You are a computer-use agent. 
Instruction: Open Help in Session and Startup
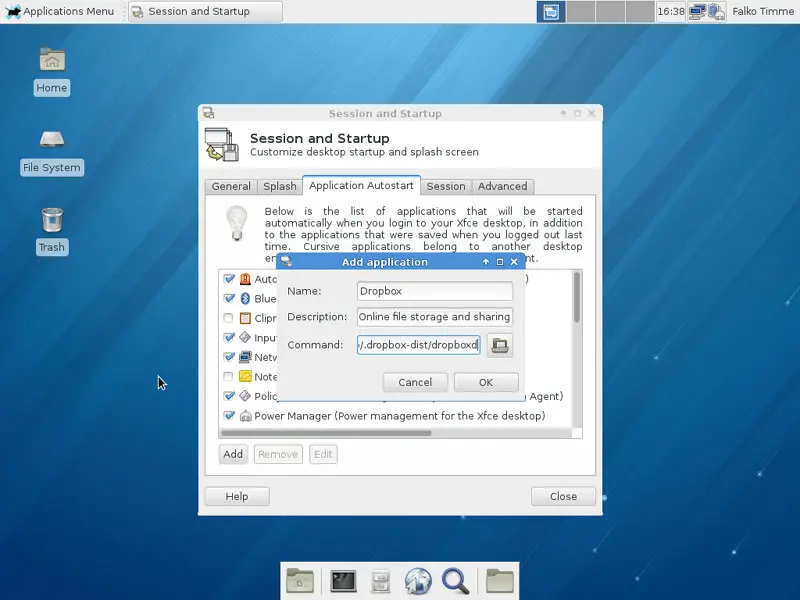[237, 496]
